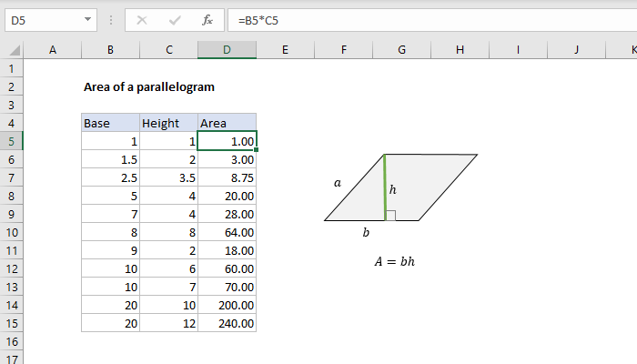
Task: Select column B header
Action: click(x=110, y=50)
